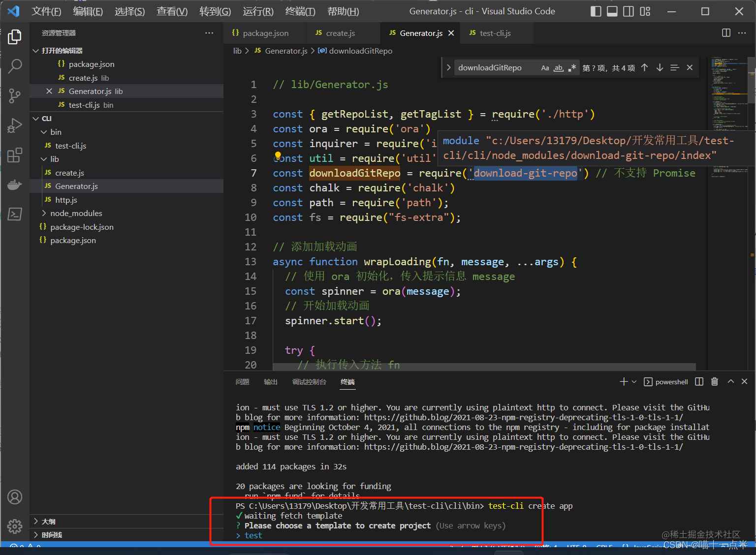Go to next find match
The image size is (756, 555).
(660, 67)
